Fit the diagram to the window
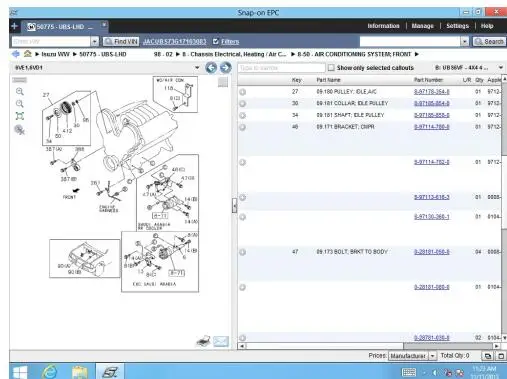This screenshot has height=379, width=507. pyautogui.click(x=20, y=116)
